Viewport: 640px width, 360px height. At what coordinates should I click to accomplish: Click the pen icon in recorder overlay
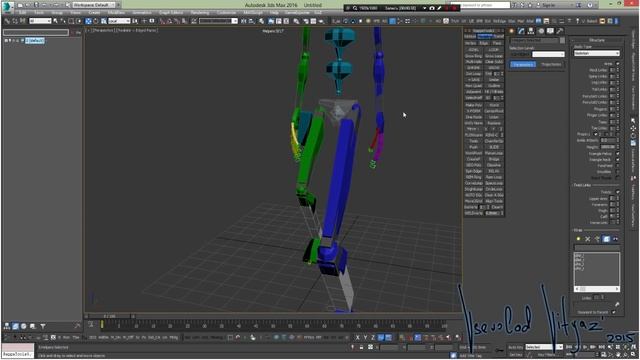click(x=439, y=8)
